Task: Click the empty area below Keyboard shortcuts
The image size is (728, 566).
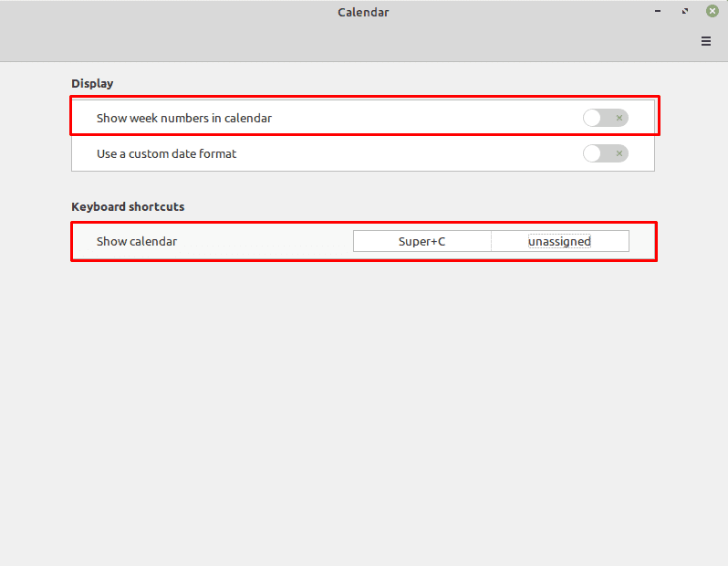Action: (x=364, y=409)
